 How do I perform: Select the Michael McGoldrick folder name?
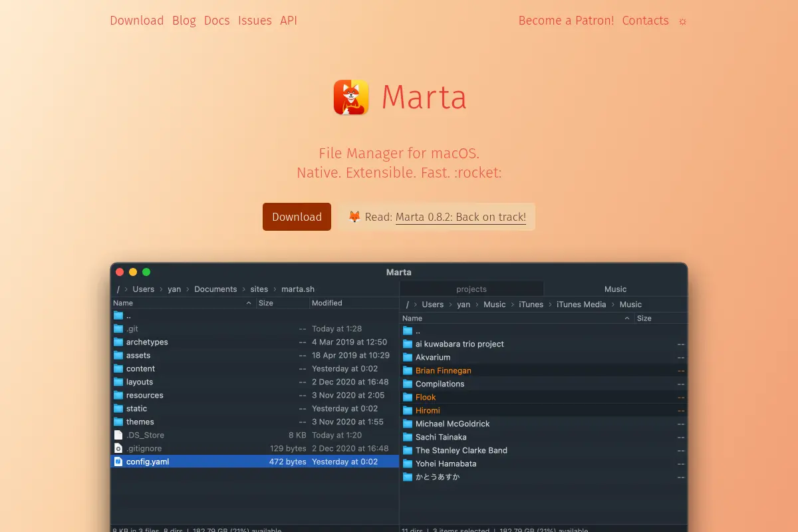click(453, 424)
